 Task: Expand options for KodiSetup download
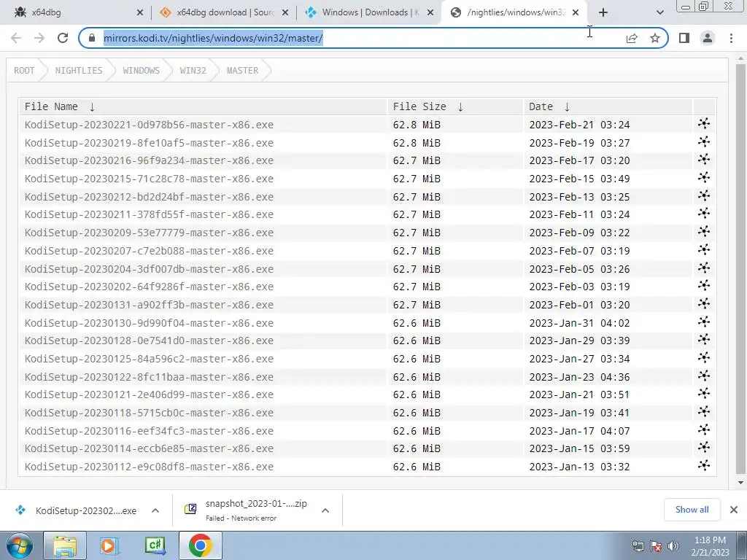[155, 510]
